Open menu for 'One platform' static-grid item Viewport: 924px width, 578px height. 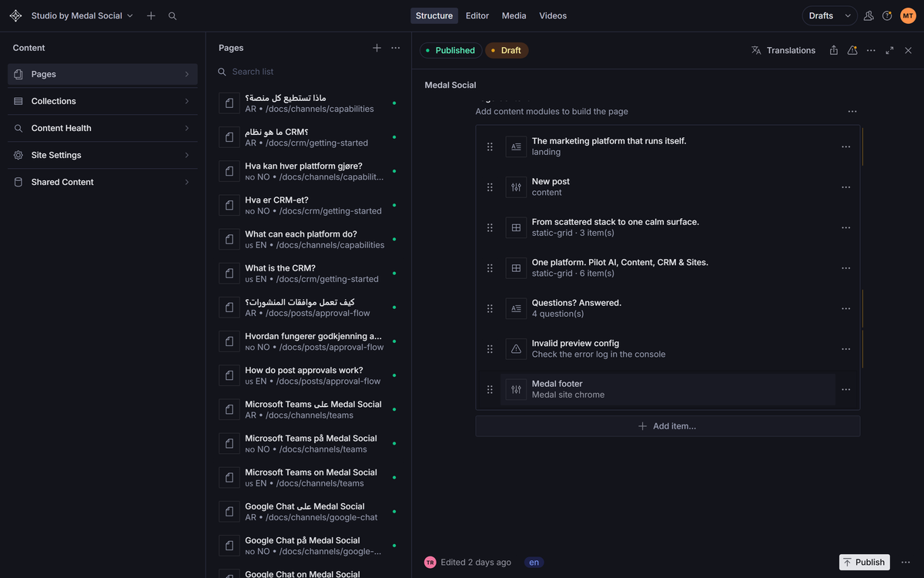pos(845,268)
